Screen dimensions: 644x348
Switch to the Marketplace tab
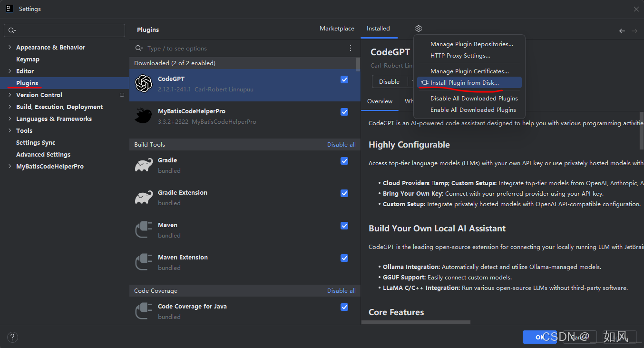pos(337,29)
